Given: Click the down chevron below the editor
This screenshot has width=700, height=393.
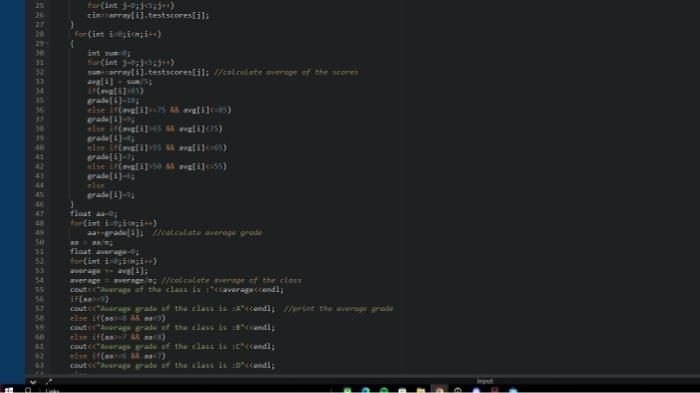Looking at the screenshot, I should click(33, 382).
